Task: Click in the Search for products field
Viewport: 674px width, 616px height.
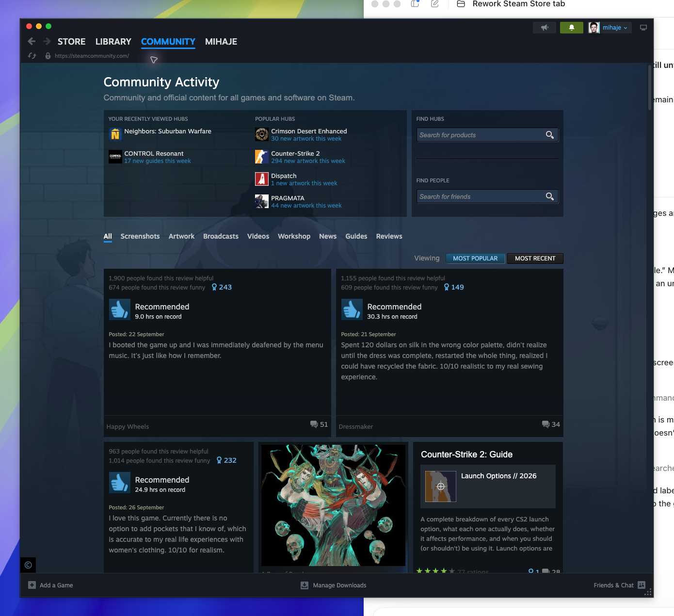Action: pyautogui.click(x=488, y=135)
